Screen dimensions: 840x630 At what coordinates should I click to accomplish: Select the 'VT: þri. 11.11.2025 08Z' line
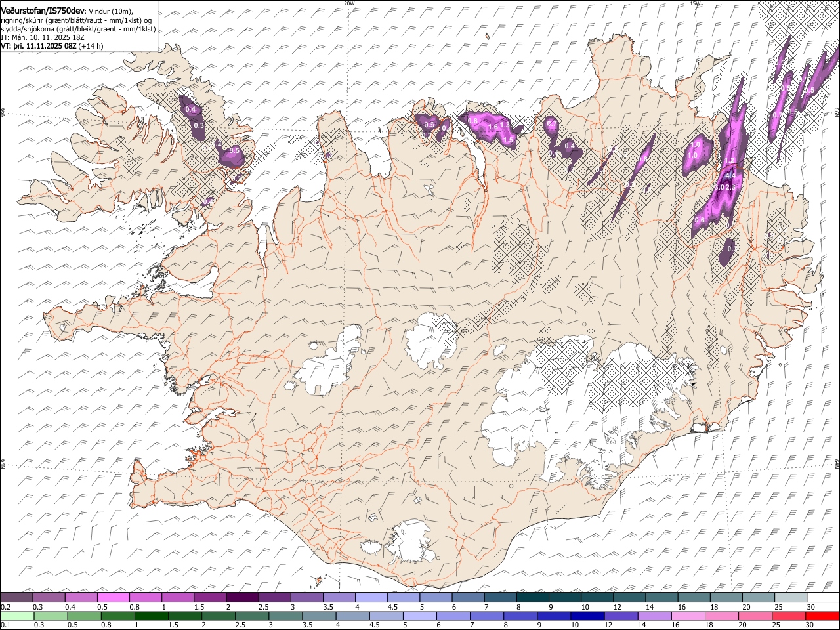pos(39,47)
